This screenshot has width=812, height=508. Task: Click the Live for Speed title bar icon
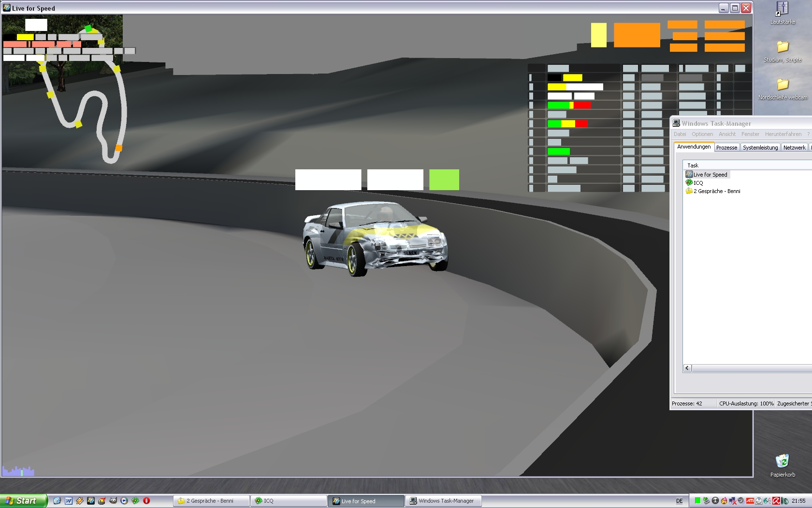[x=7, y=8]
